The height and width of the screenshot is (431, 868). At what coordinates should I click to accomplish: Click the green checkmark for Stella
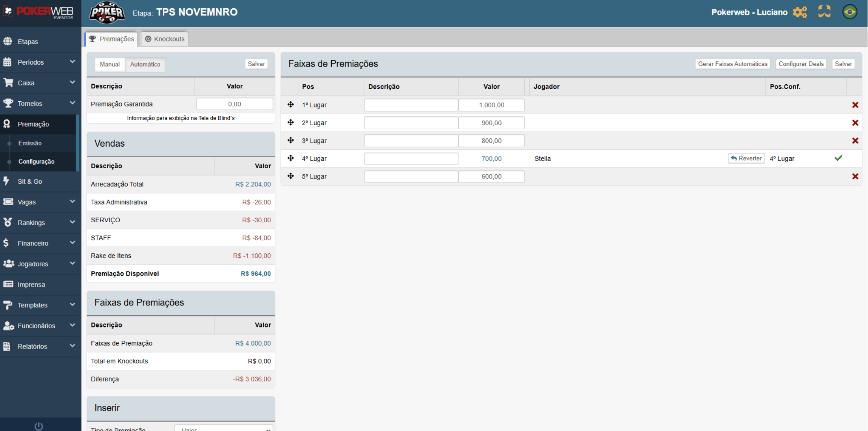click(838, 158)
